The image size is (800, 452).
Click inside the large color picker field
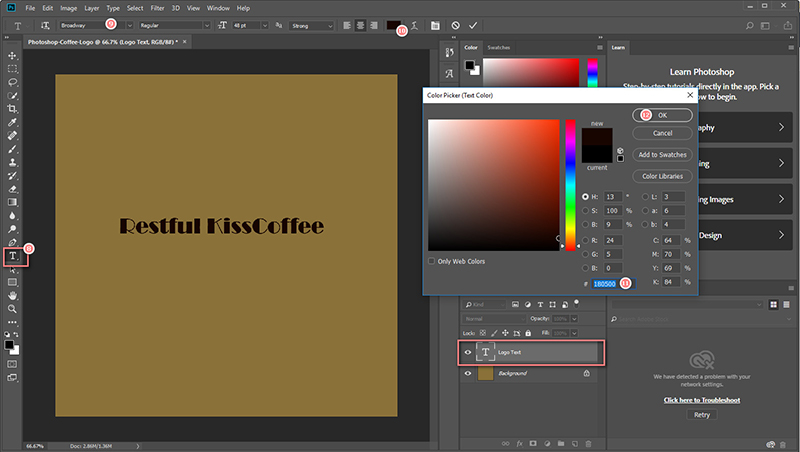tap(494, 185)
